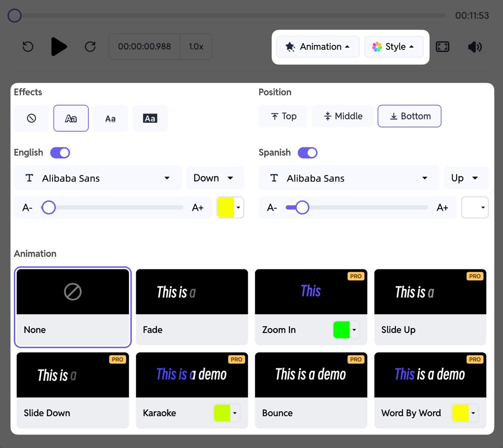Click the playhead circle on progress bar

coord(14,15)
